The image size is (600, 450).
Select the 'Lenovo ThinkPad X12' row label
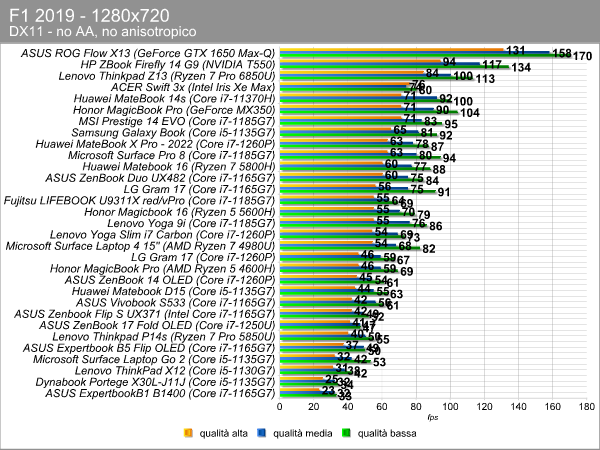(175, 370)
